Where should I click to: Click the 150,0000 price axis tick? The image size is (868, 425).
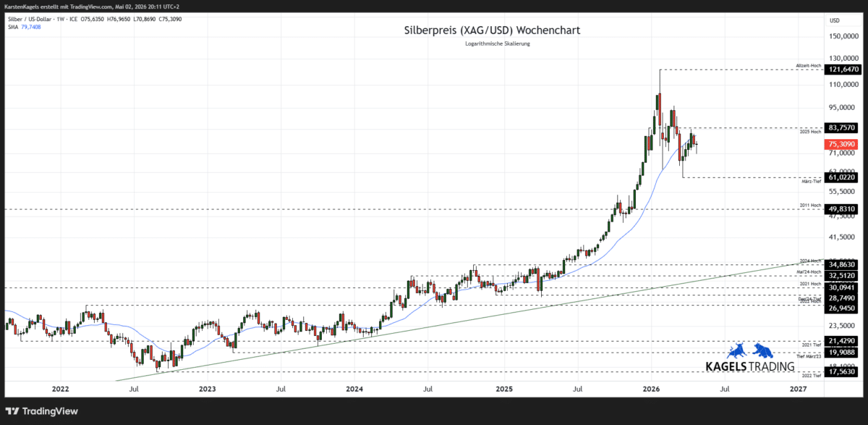click(844, 35)
